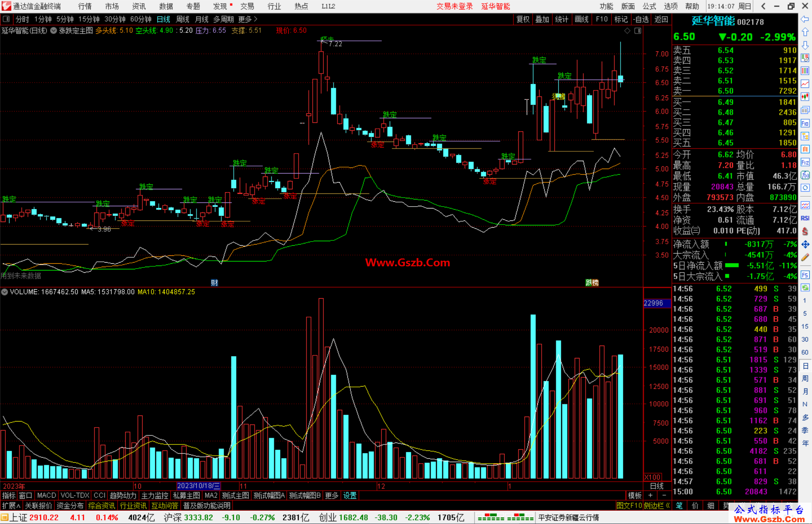The height and width of the screenshot is (524, 812).
Task: Switch the side period to 5 minutes
Action: [804, 313]
